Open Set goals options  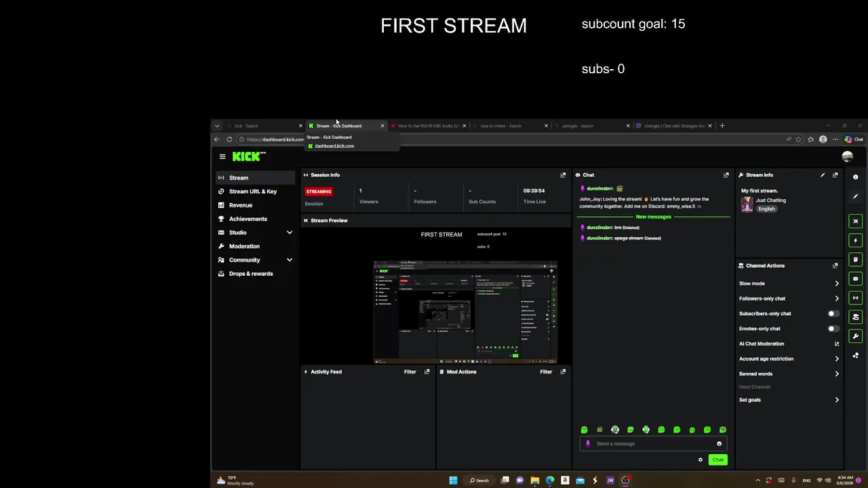(789, 400)
